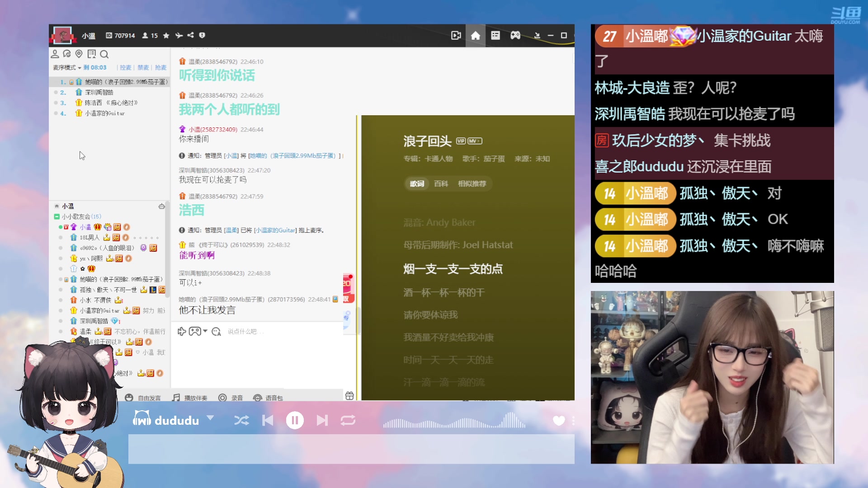Open the gamepad icon in the chat toolbar
868x488 pixels.
[x=195, y=332]
